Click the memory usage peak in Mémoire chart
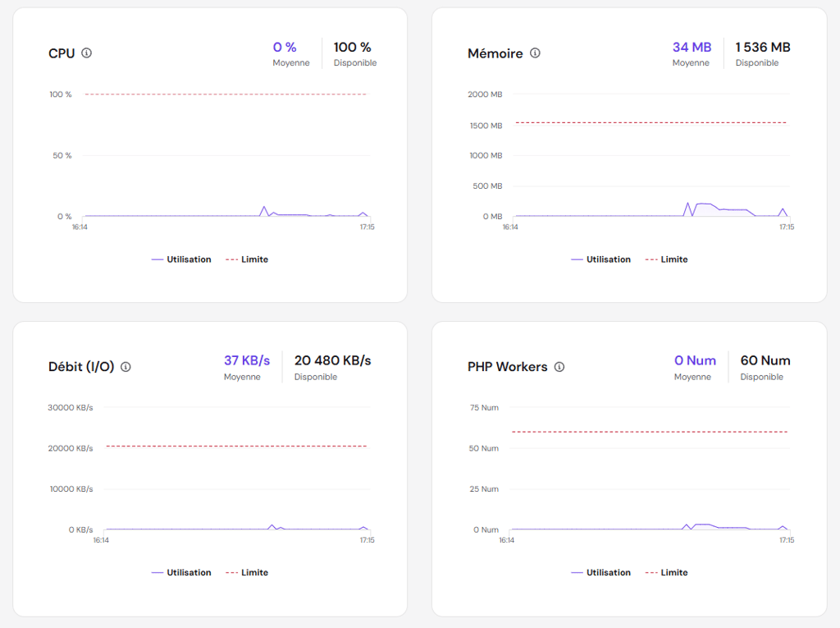This screenshot has height=628, width=840. click(688, 204)
